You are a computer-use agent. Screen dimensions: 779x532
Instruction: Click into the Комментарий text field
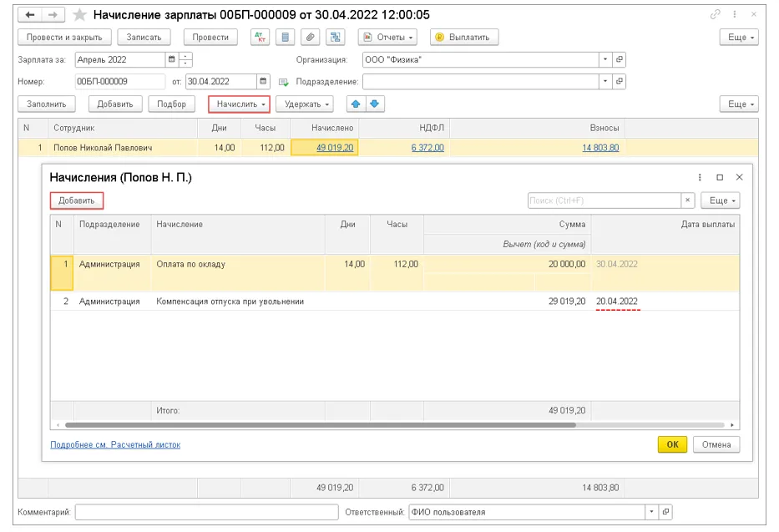207,512
